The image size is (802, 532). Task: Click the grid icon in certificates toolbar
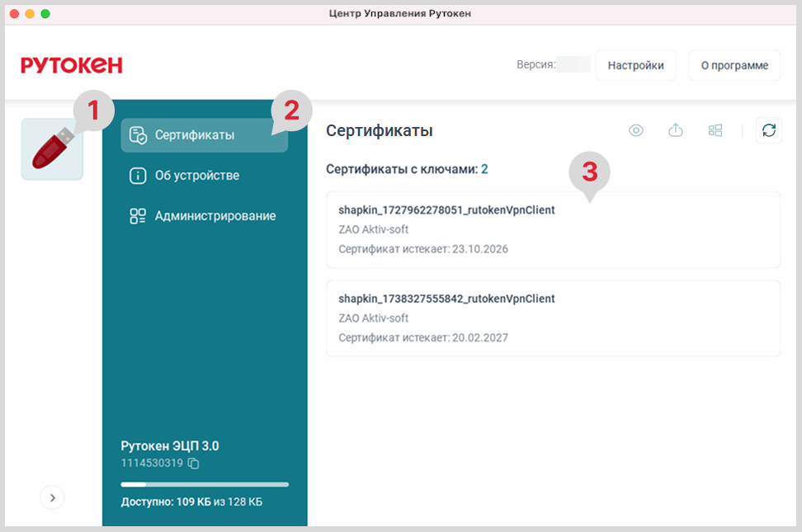point(715,130)
